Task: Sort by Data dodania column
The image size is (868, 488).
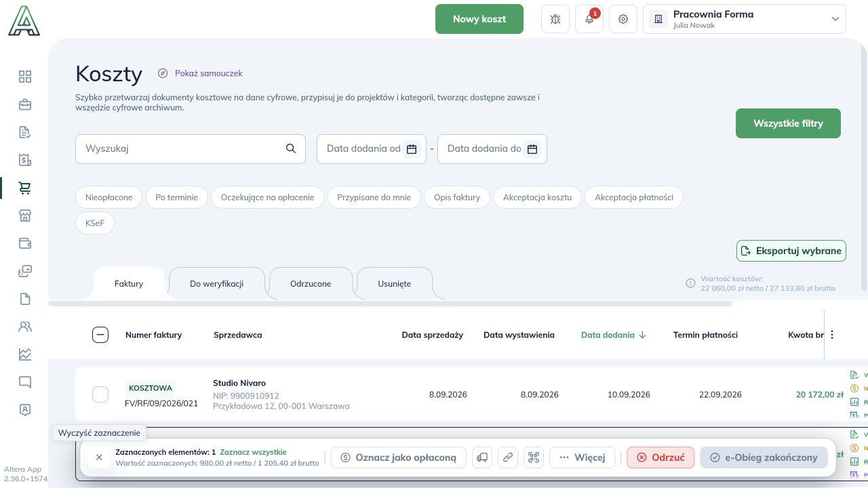Action: (614, 335)
